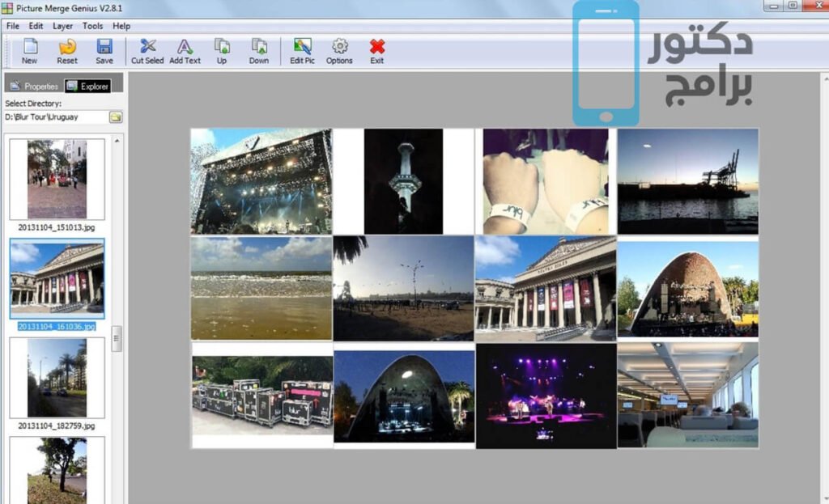829x504 pixels.
Task: Select the purple-lit stage photo on canvas
Action: point(546,395)
